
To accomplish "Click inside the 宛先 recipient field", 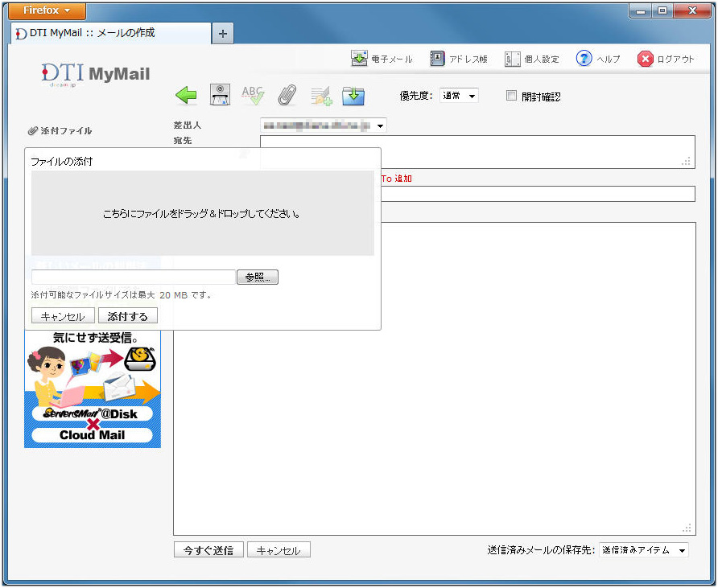I will click(477, 151).
